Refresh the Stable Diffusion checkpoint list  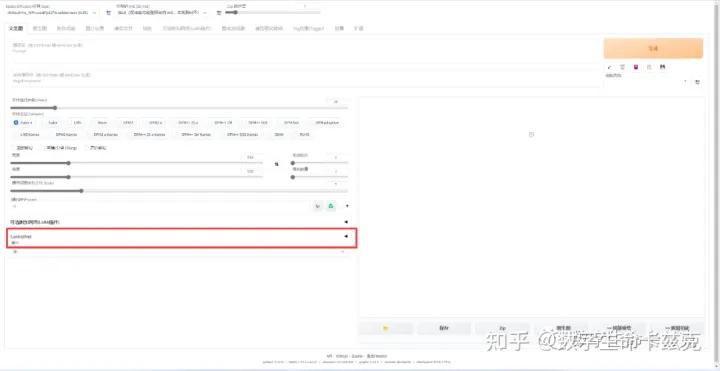[x=108, y=13]
